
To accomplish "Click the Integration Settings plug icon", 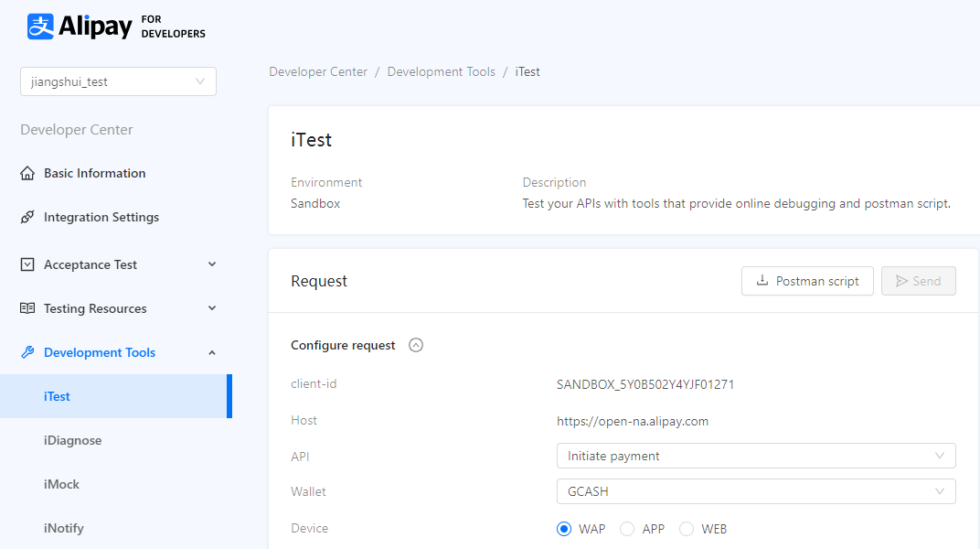I will [x=27, y=217].
